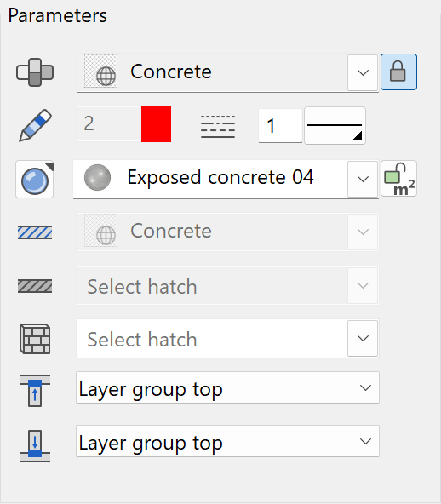Click the red pen color swatch
The height and width of the screenshot is (504, 441).
(156, 123)
